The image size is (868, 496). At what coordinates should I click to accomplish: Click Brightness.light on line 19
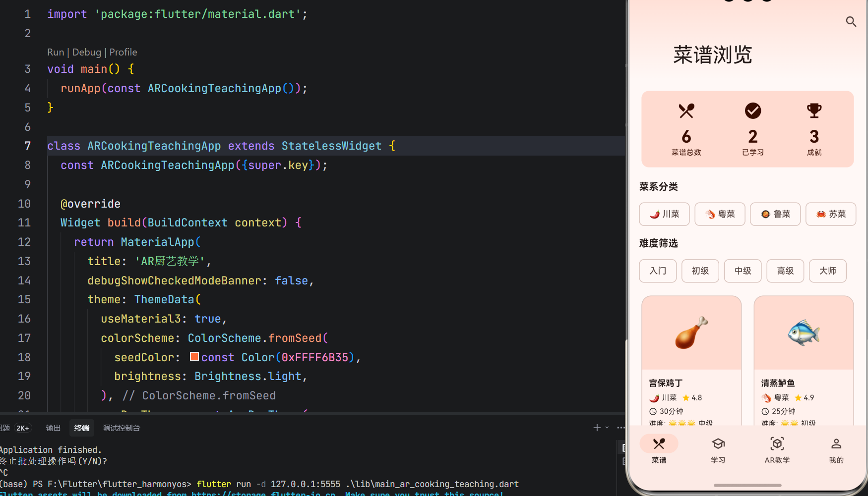(x=248, y=376)
